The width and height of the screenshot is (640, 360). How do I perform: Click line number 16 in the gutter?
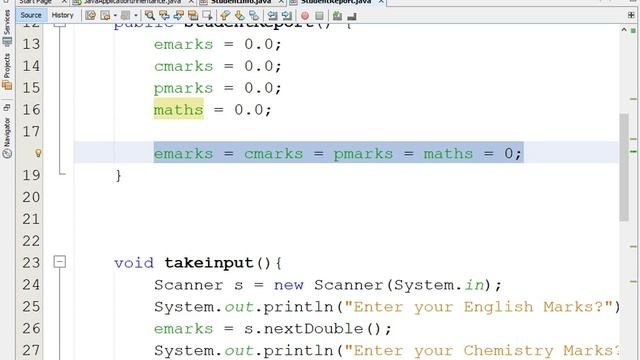(x=31, y=110)
